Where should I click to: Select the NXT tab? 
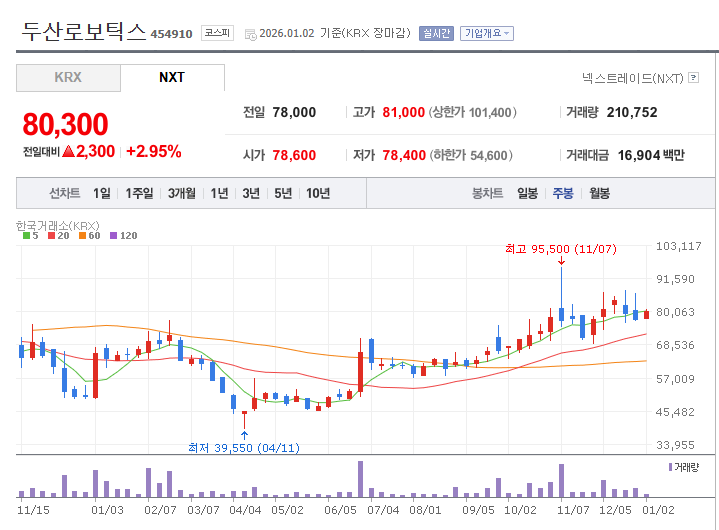[x=172, y=77]
